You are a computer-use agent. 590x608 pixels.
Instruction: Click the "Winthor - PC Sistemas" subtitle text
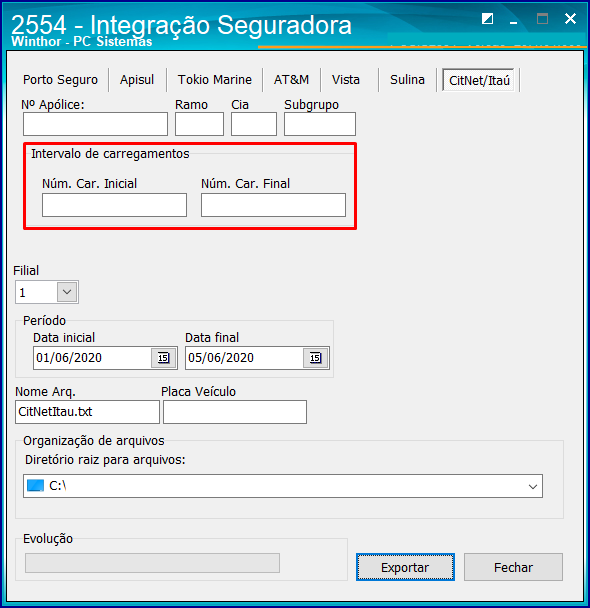(x=81, y=41)
